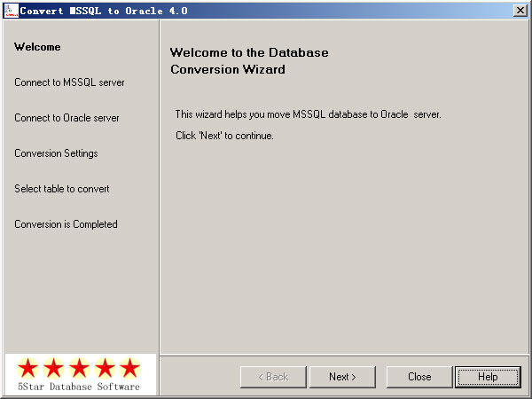Click the wizard description about moving MSSQL database

(x=308, y=114)
